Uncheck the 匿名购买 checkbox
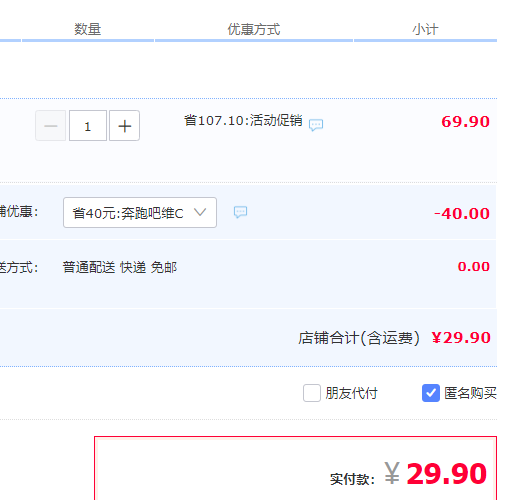The image size is (521, 500). tap(431, 393)
